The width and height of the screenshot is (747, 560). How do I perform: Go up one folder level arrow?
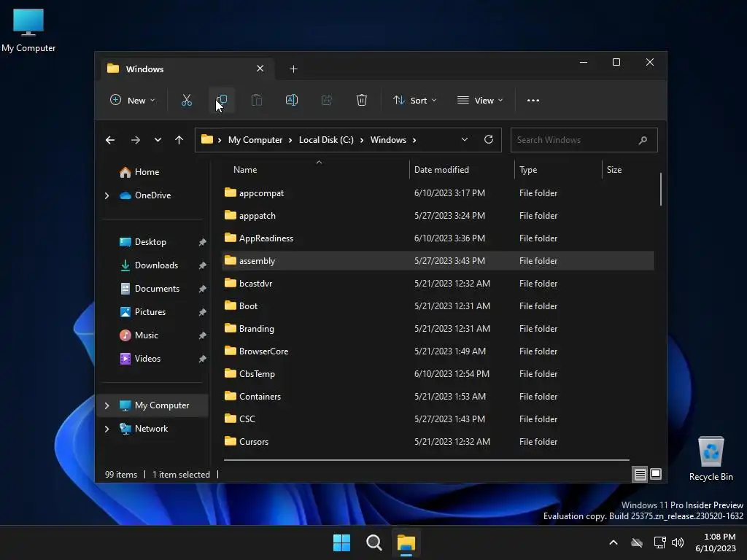pyautogui.click(x=179, y=140)
